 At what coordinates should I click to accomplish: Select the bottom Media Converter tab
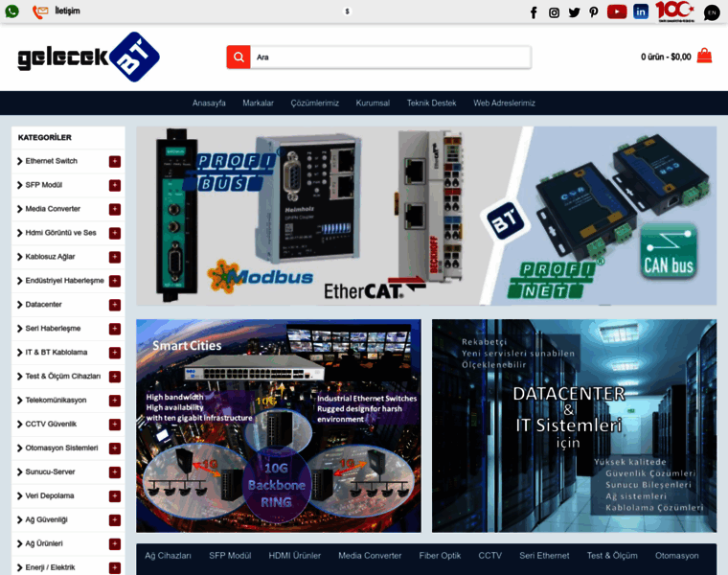(370, 556)
